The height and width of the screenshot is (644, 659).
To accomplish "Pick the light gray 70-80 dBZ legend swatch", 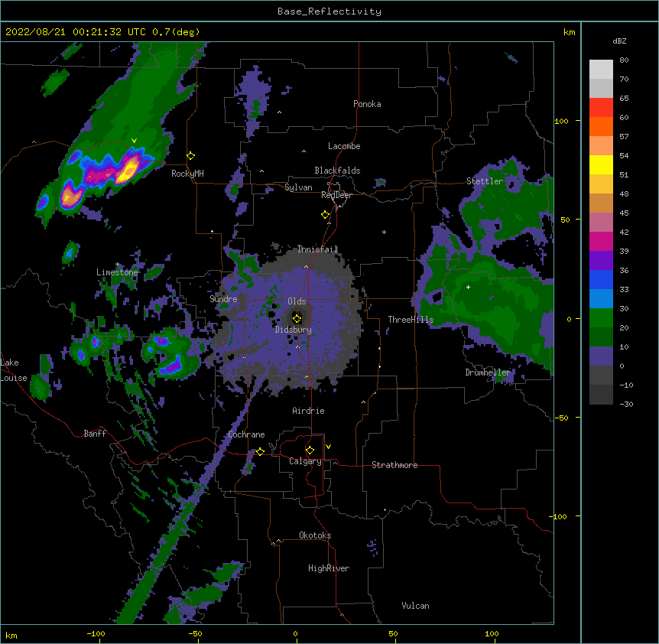I will point(601,70).
